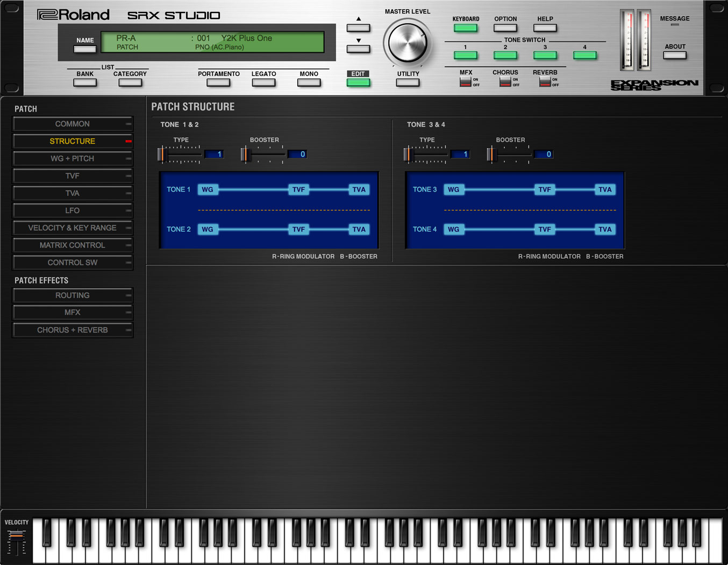Click the Utility button
Image resolution: width=728 pixels, height=565 pixels.
[x=408, y=83]
